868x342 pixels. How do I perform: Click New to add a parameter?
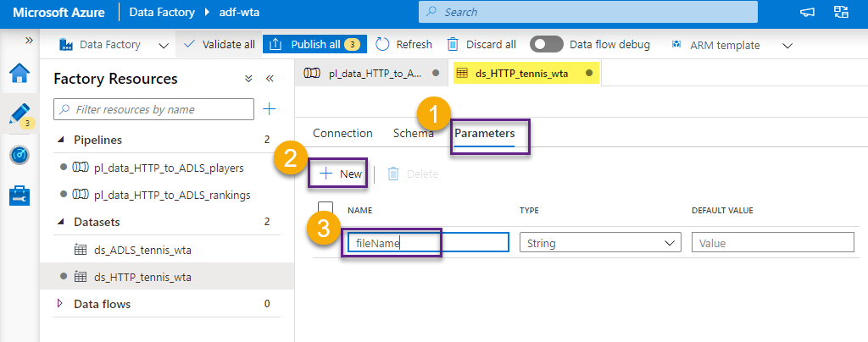pos(342,174)
